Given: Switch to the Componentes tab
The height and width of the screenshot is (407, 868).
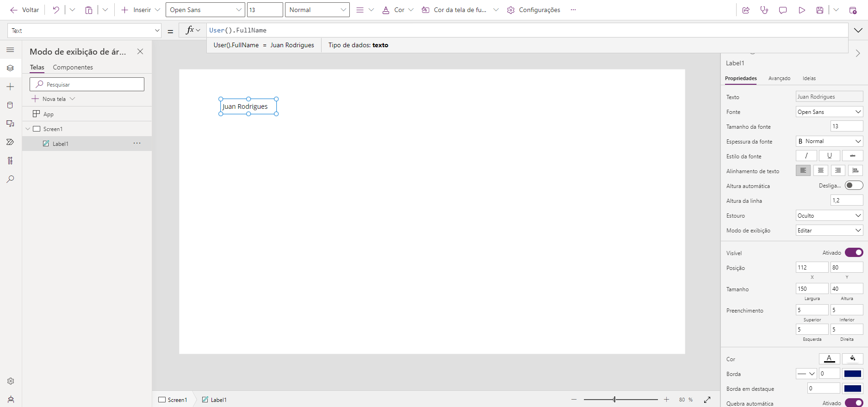Looking at the screenshot, I should pyautogui.click(x=73, y=67).
